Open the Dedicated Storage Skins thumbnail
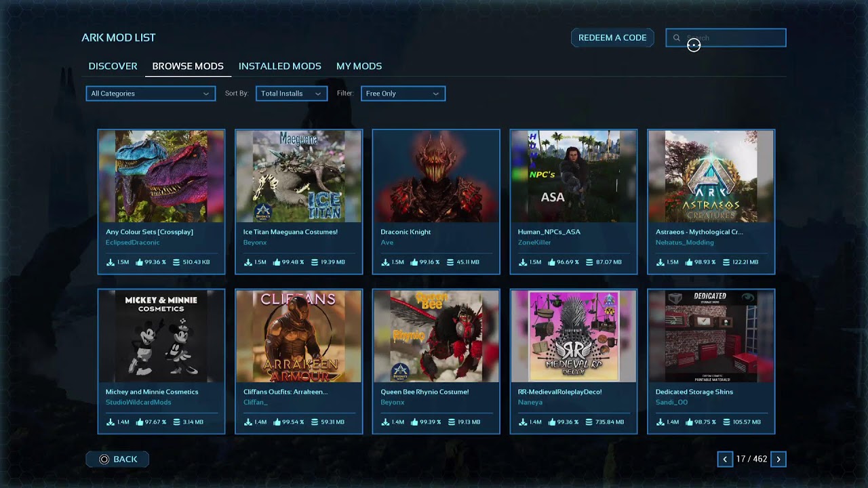Image resolution: width=868 pixels, height=488 pixels. (x=711, y=336)
